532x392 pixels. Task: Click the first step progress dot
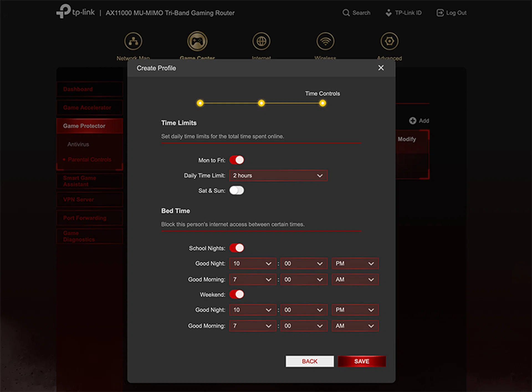click(x=200, y=103)
